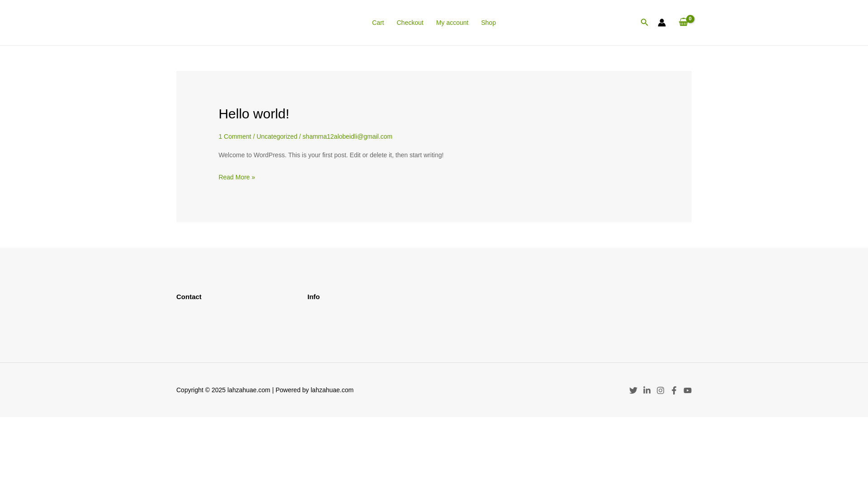Click the account user icon
Viewport: 868px width, 488px height.
coord(662,23)
